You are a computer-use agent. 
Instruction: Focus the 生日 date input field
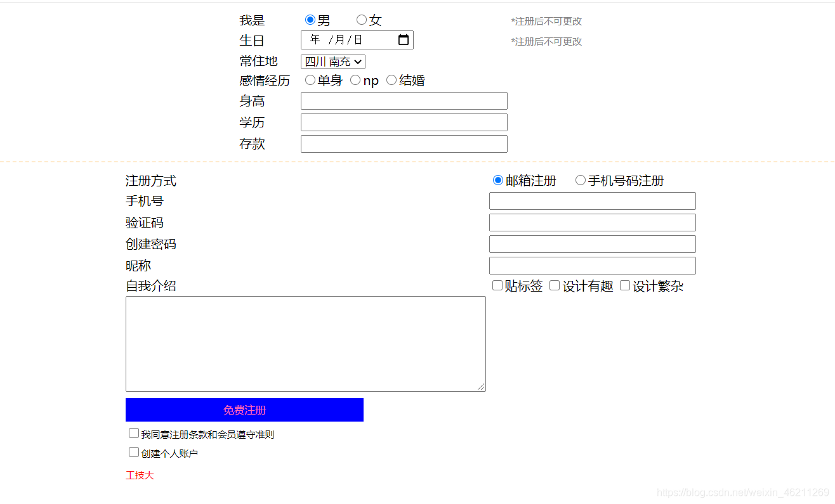pos(357,40)
